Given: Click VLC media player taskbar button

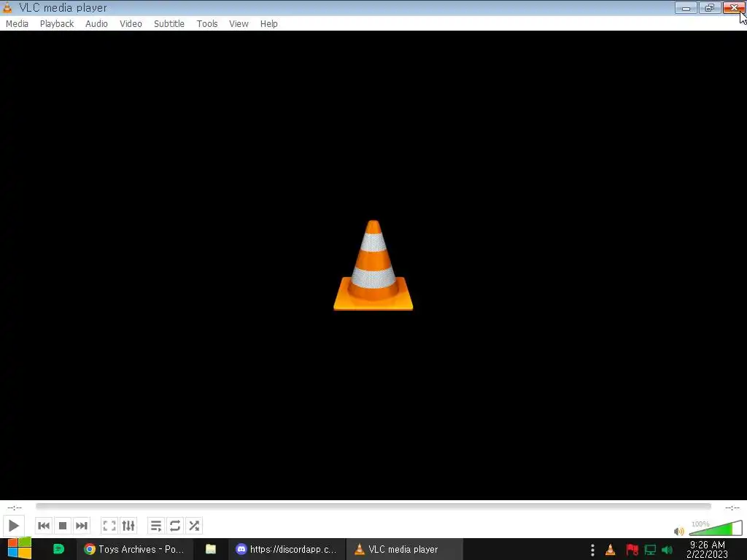Looking at the screenshot, I should pos(404,549).
